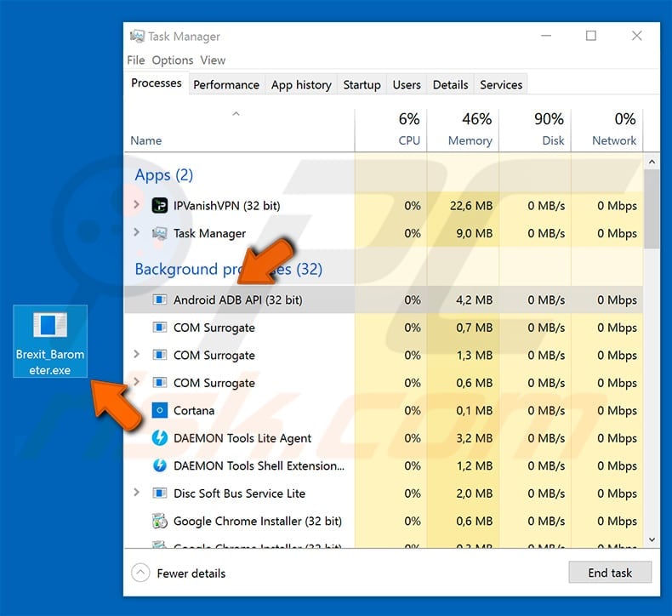Click the process list scrollbar thumb
This screenshot has width=672, height=616.
(x=652, y=208)
